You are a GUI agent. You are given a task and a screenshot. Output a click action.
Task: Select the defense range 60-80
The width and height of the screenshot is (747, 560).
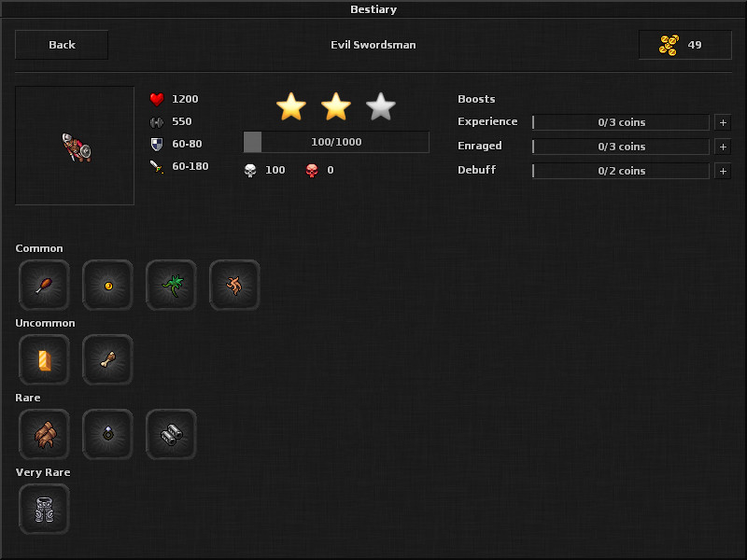[187, 144]
